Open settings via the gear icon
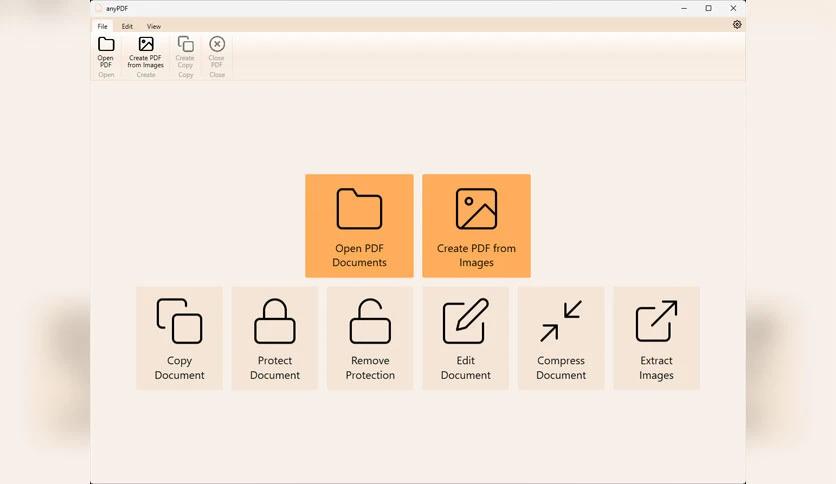The image size is (836, 484). coord(737,25)
